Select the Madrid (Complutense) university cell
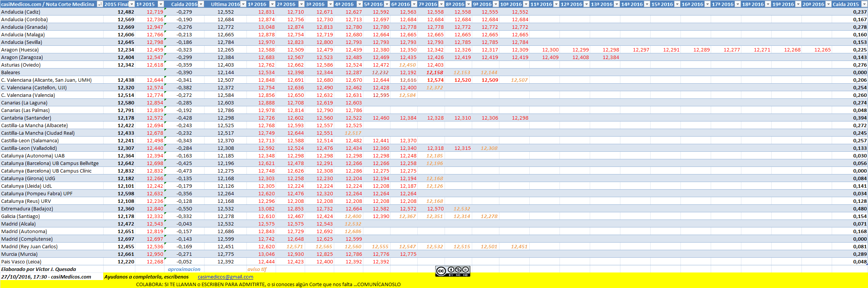 pyautogui.click(x=27, y=239)
